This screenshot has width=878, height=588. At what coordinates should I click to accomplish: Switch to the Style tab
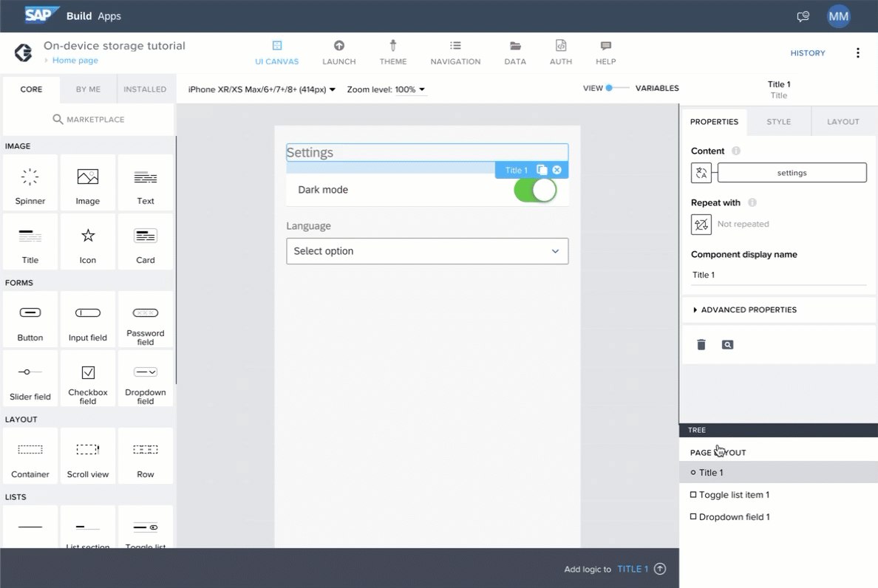(778, 122)
